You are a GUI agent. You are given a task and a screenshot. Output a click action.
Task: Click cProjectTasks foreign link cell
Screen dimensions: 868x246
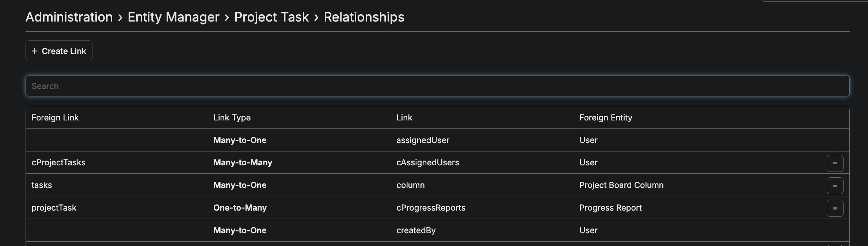click(x=58, y=162)
